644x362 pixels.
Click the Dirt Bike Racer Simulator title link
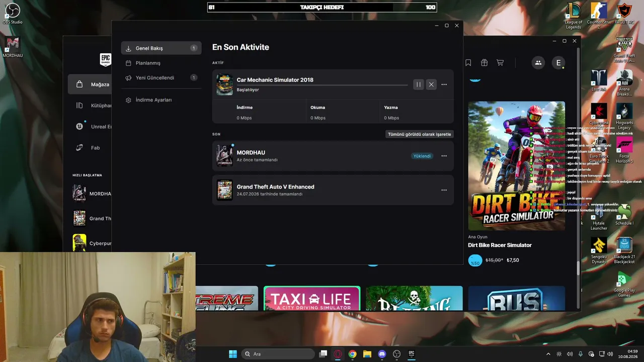pyautogui.click(x=500, y=245)
